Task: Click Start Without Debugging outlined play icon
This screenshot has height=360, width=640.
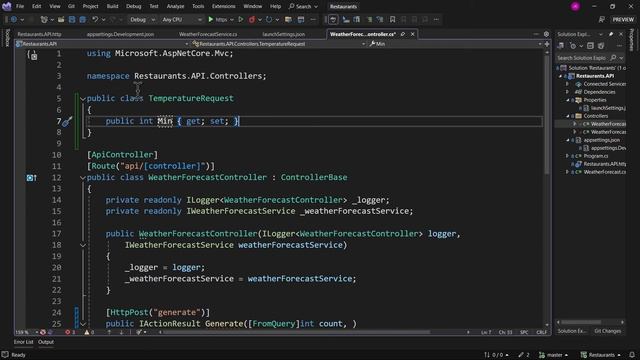Action: click(241, 19)
